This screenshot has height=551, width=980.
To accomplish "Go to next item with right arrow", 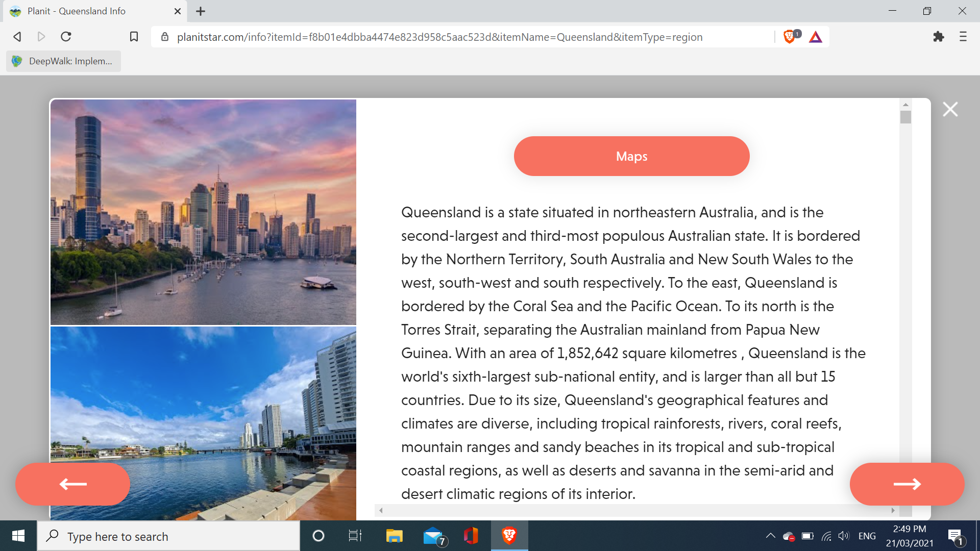I will [906, 484].
